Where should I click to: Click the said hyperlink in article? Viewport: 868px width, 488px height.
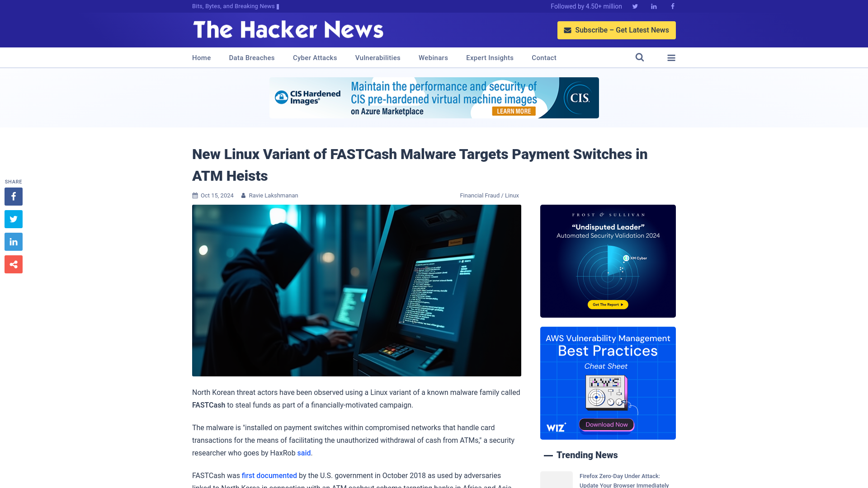tap(304, 453)
